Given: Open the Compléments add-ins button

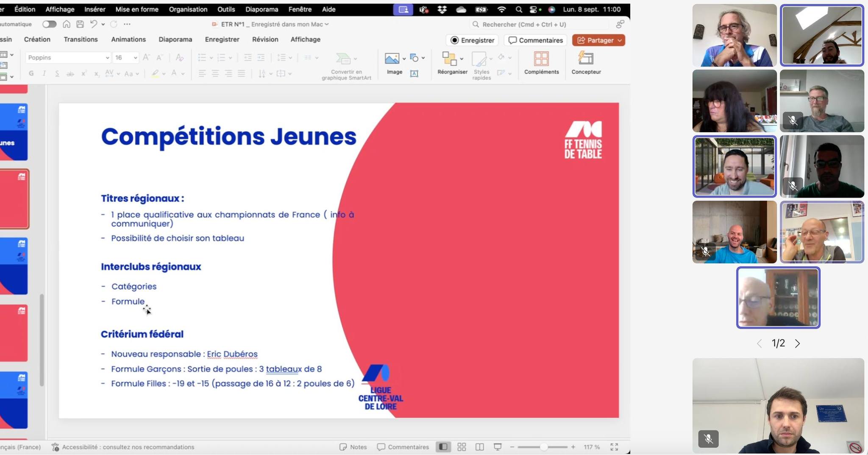Looking at the screenshot, I should point(541,63).
